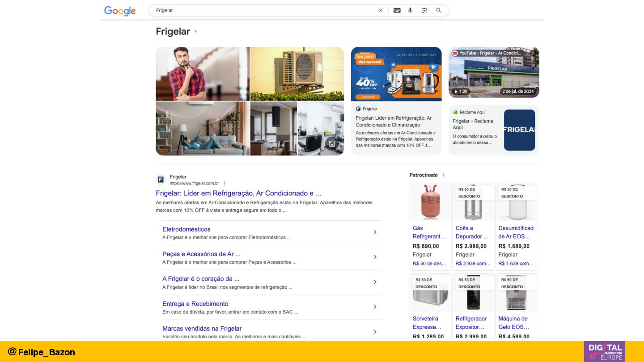This screenshot has width=644, height=362.
Task: Open the on-screen keyboard icon
Action: point(397,10)
